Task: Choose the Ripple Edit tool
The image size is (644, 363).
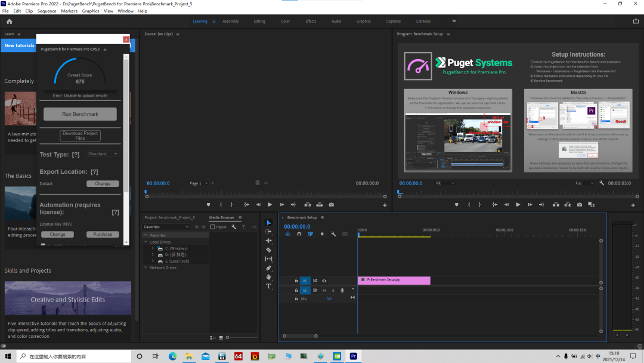Action: click(x=268, y=241)
